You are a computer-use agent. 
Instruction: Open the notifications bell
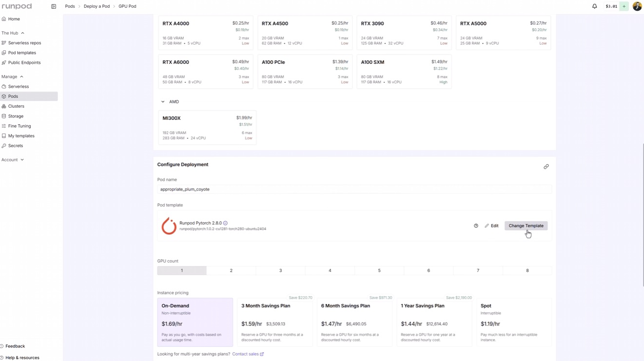pyautogui.click(x=595, y=6)
